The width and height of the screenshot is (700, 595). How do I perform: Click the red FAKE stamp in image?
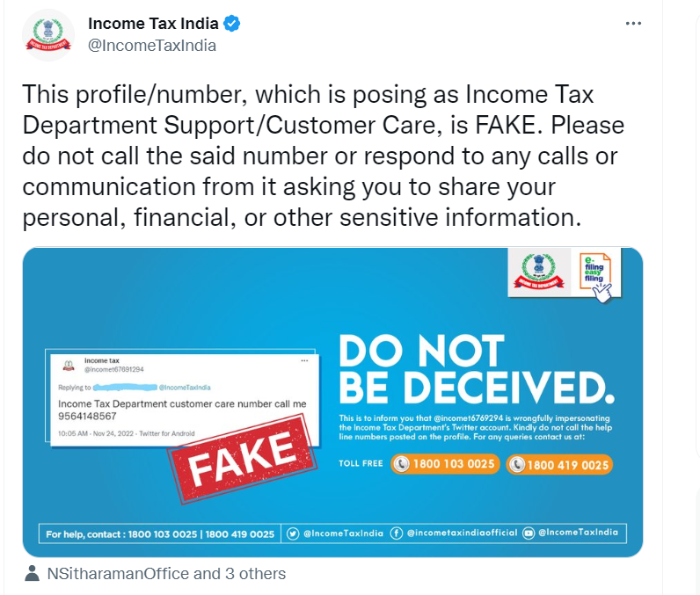click(x=243, y=459)
